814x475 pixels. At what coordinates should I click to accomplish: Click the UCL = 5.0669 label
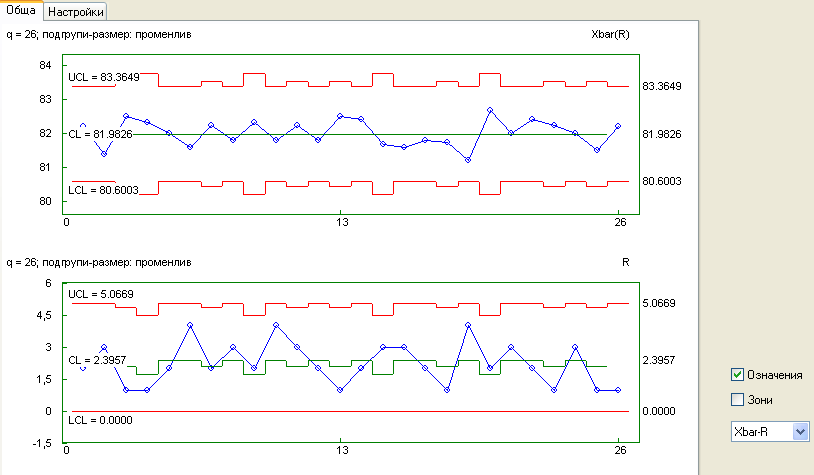[x=100, y=294]
